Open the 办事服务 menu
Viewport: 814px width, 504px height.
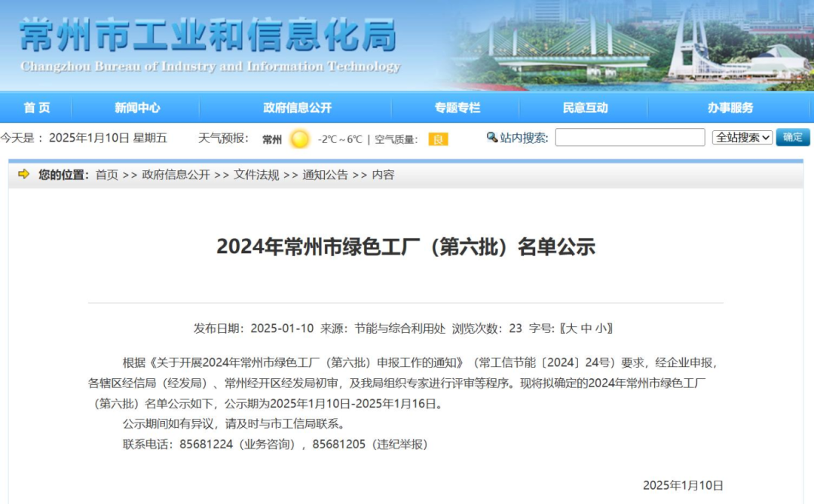pyautogui.click(x=730, y=108)
